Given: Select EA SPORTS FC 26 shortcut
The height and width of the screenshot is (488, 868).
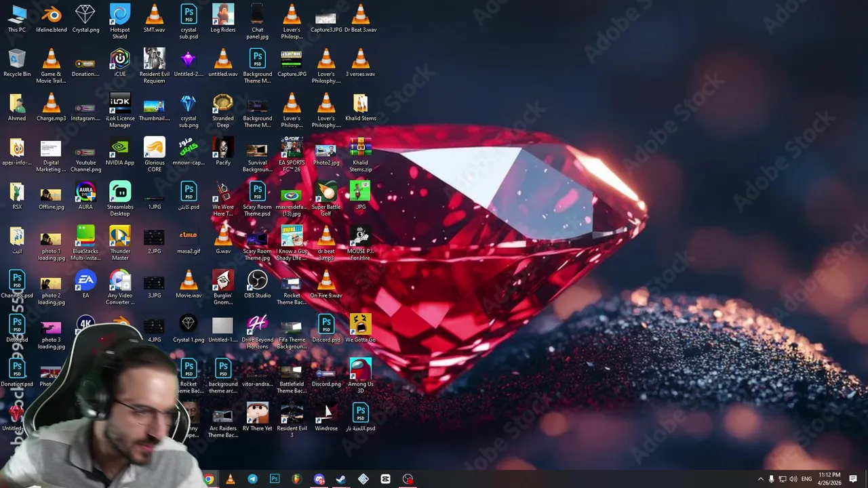Looking at the screenshot, I should [292, 155].
